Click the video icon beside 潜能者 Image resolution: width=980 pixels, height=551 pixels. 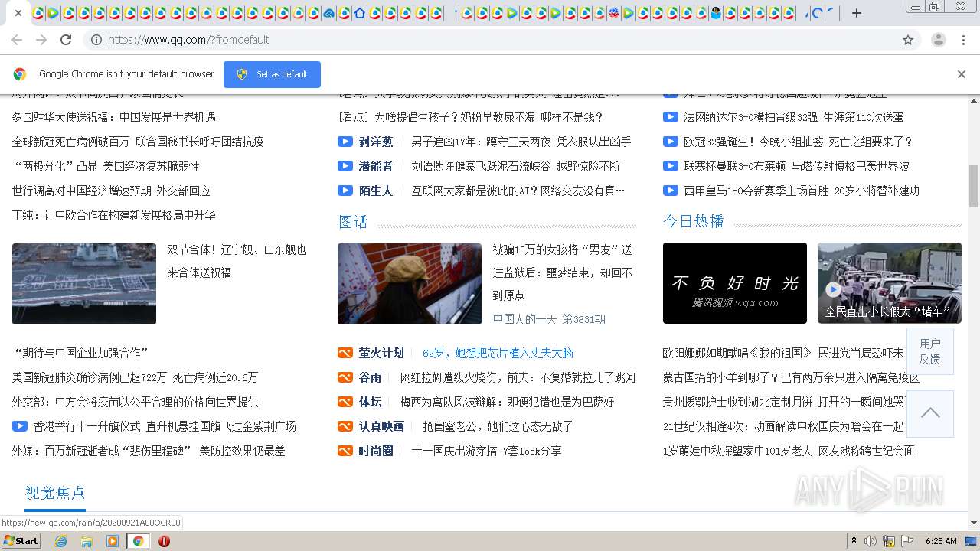(x=345, y=166)
